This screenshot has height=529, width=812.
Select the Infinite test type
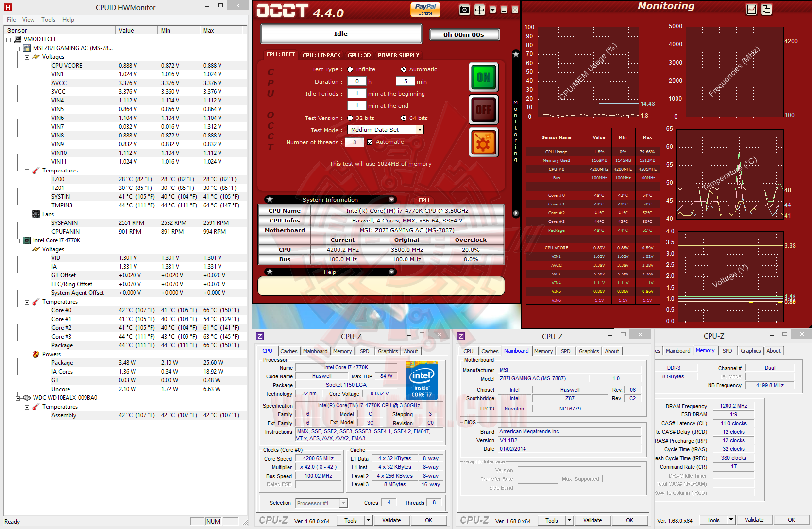point(350,69)
